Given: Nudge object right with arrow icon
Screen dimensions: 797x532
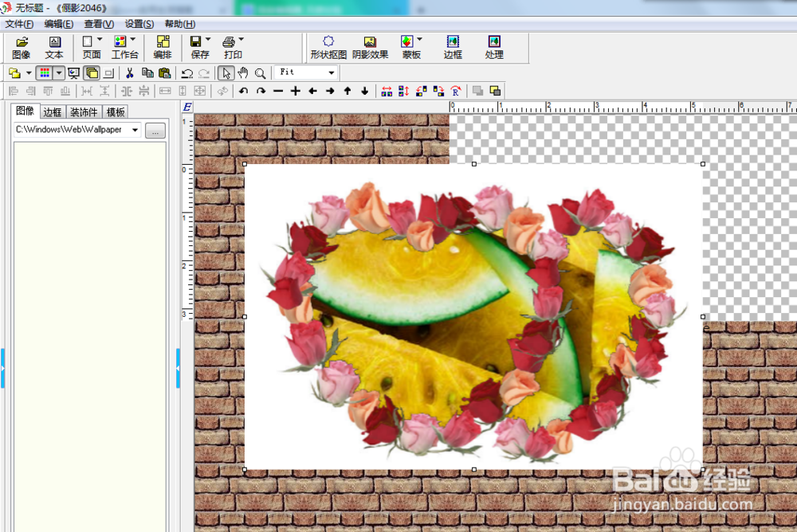Looking at the screenshot, I should [x=330, y=91].
